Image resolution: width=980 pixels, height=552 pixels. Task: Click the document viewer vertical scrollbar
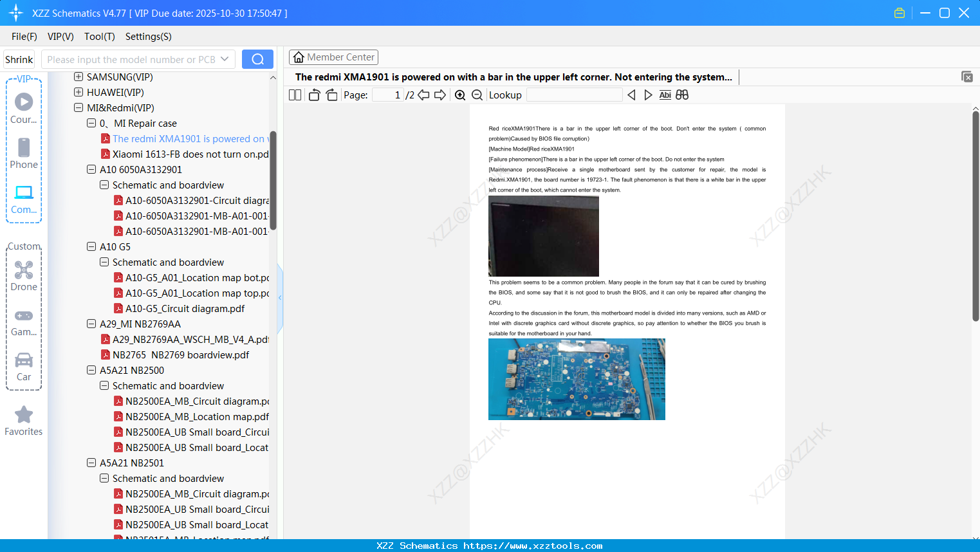coord(975,216)
